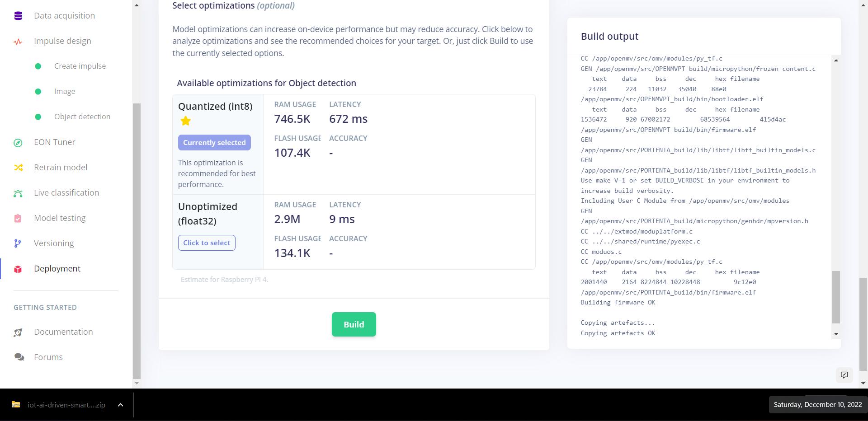Click the Retrain model shuffle icon
This screenshot has height=421, width=868.
(x=18, y=168)
